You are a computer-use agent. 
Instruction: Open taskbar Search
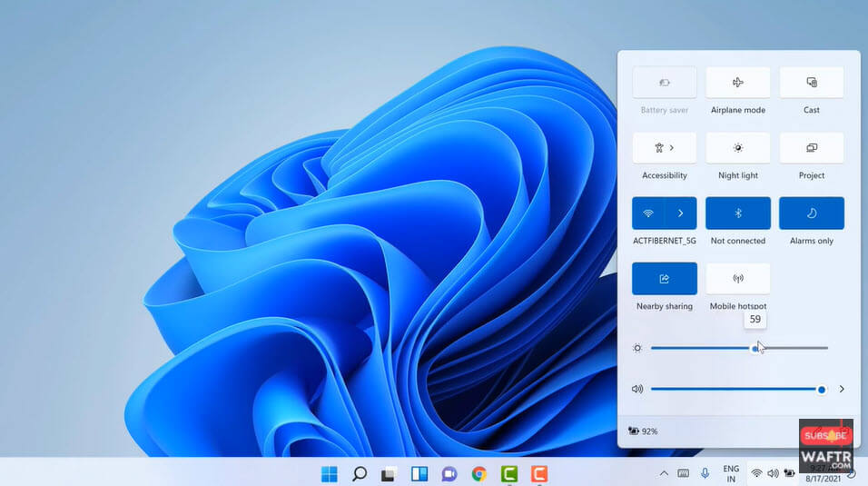coord(360,474)
